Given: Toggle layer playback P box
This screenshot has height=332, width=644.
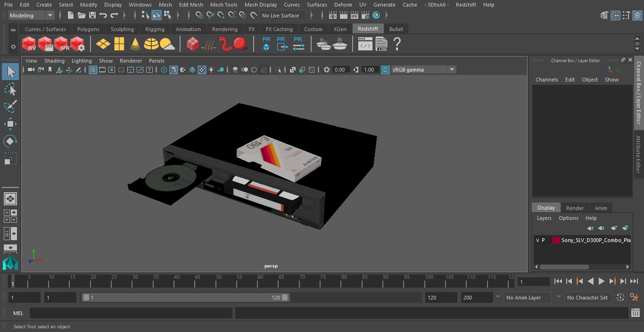Looking at the screenshot, I should tap(543, 240).
